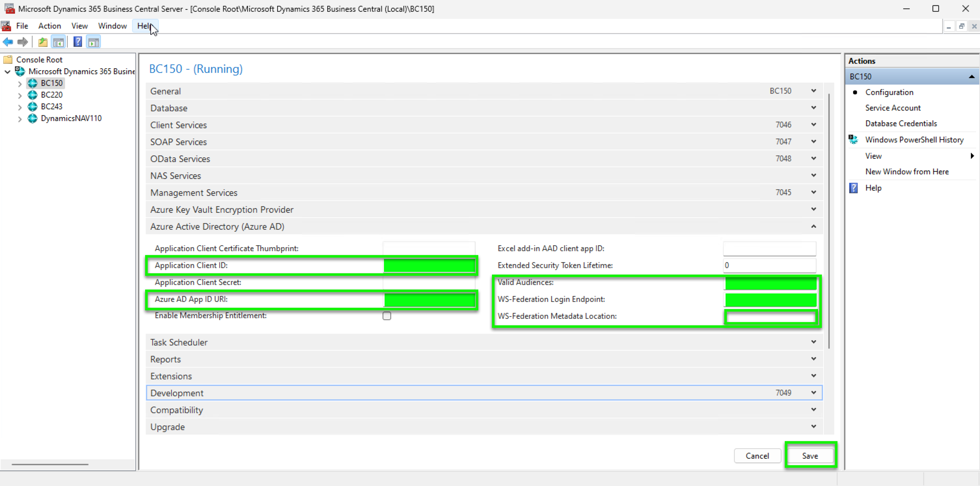Viewport: 980px width, 486px height.
Task: Click the Extended Security Token Lifetime field
Action: [x=769, y=265]
